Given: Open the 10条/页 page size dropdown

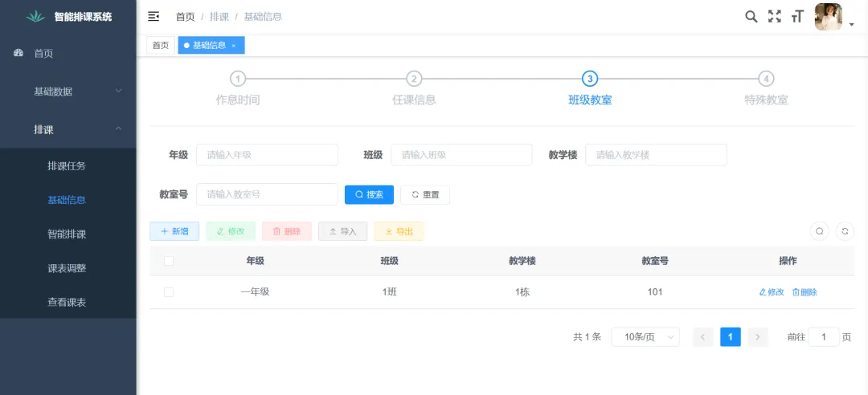Looking at the screenshot, I should (x=645, y=337).
